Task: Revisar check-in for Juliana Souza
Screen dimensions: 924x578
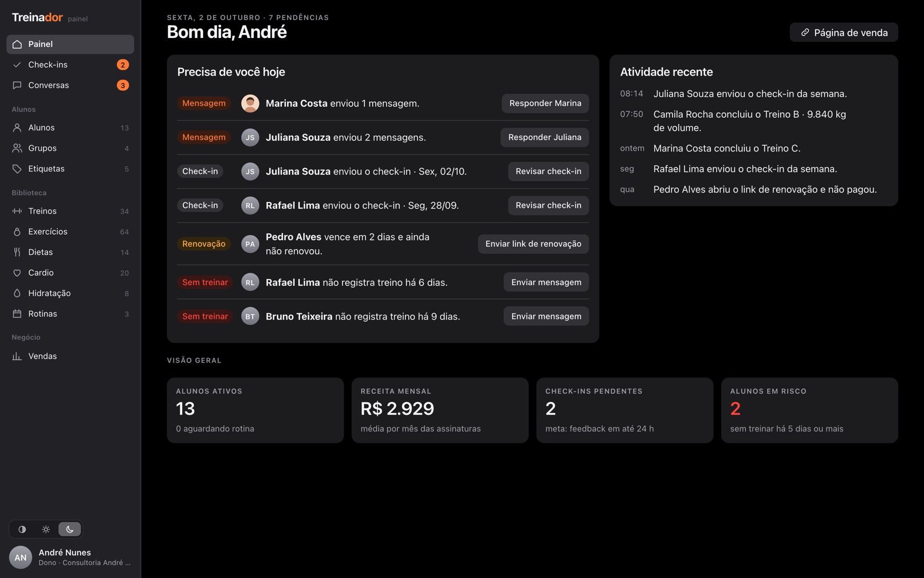Action: point(548,171)
